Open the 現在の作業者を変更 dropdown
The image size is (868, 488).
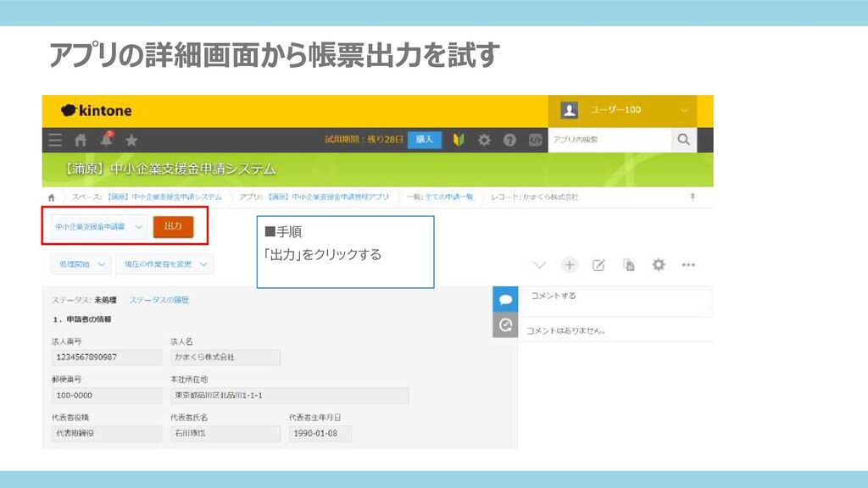(x=164, y=264)
